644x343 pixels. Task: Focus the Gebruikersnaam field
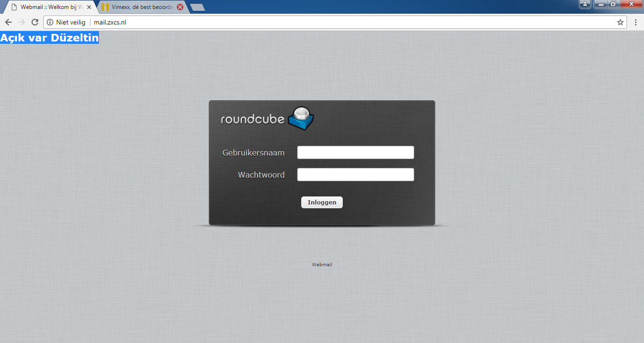point(355,152)
